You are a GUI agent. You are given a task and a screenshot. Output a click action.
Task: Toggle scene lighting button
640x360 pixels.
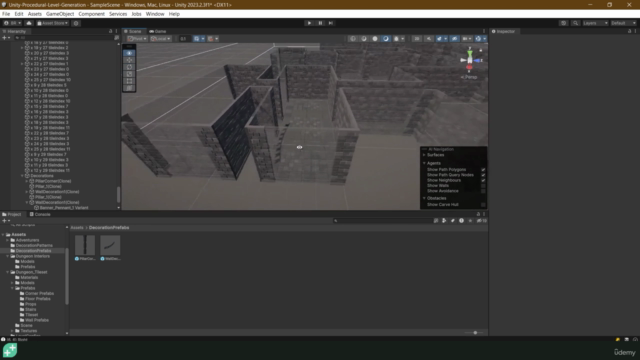coord(429,39)
